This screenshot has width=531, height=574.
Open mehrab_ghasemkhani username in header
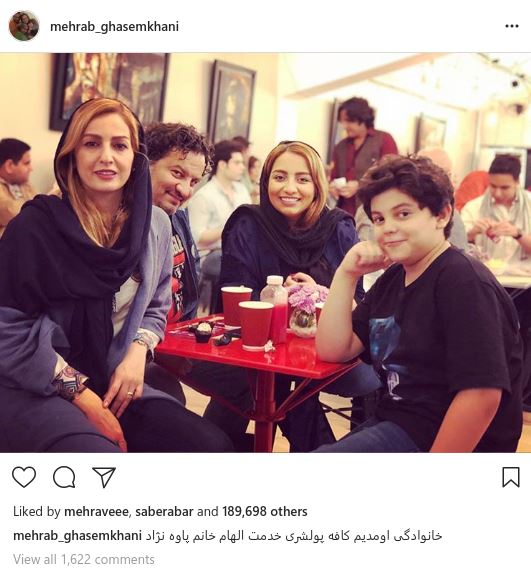click(114, 27)
